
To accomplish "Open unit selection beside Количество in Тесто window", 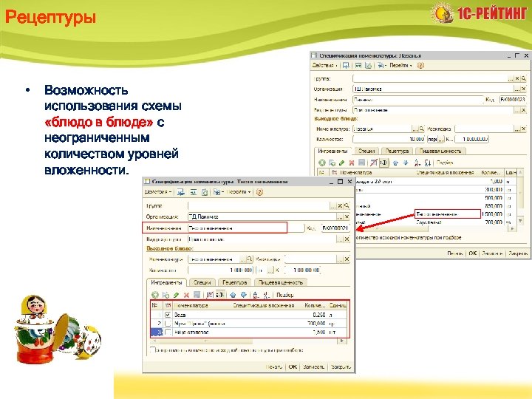I will coord(270,270).
